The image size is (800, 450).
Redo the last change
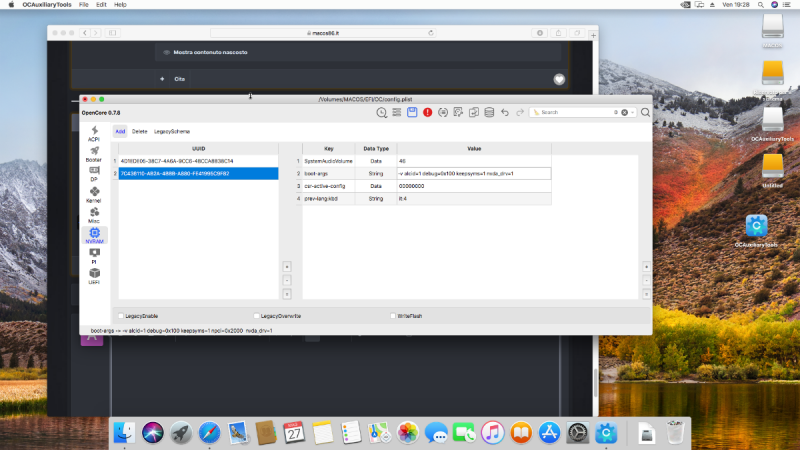[x=520, y=112]
